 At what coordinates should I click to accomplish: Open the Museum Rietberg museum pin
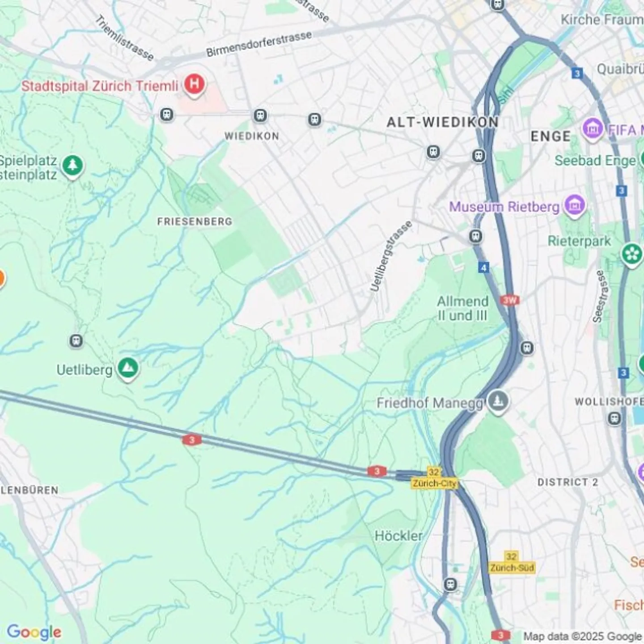[575, 206]
